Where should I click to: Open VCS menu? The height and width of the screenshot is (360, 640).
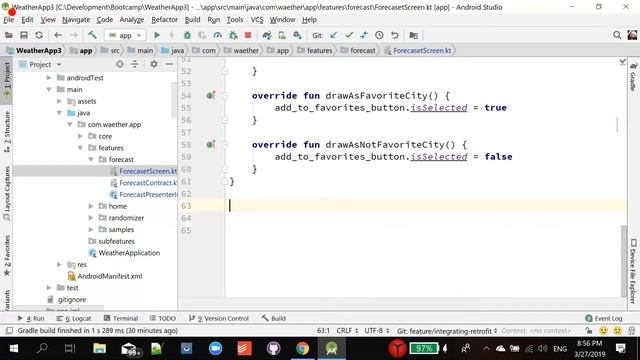coord(257,20)
